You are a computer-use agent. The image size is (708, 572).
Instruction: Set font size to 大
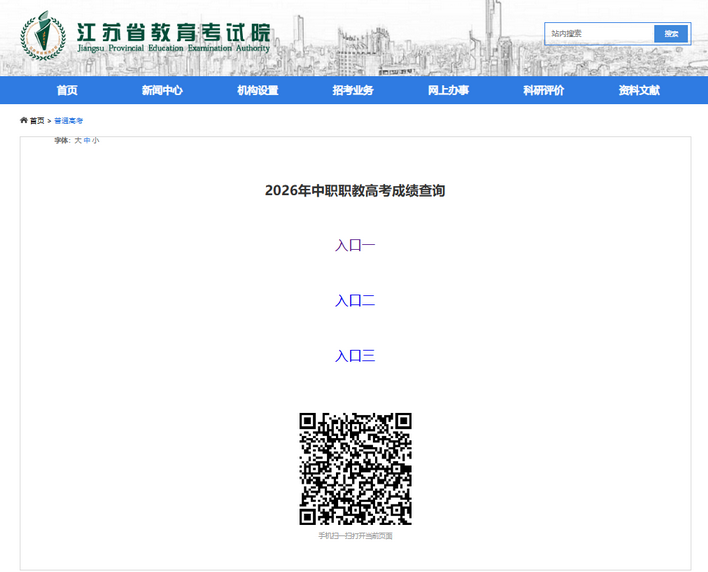[x=78, y=140]
